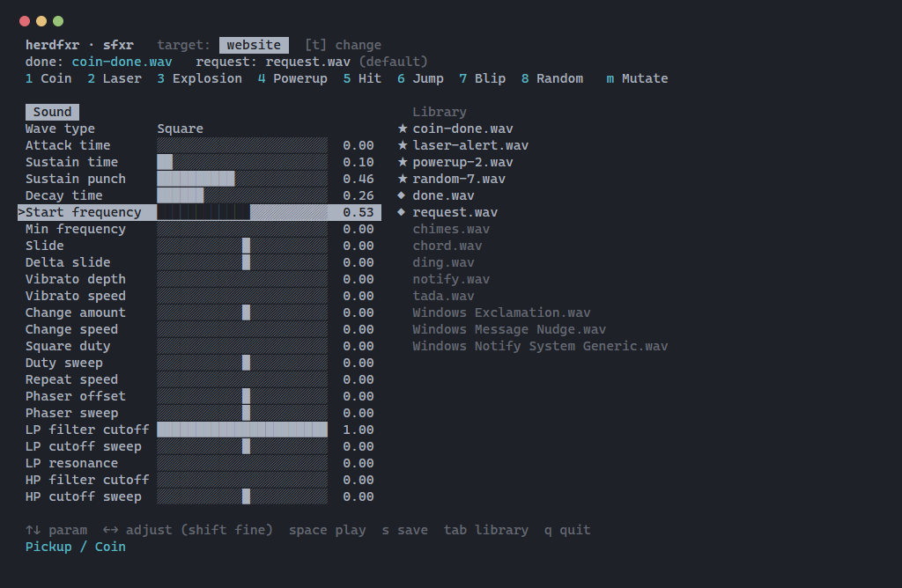The width and height of the screenshot is (902, 588).
Task: Pick the 4 Powerup preset
Action: (292, 78)
